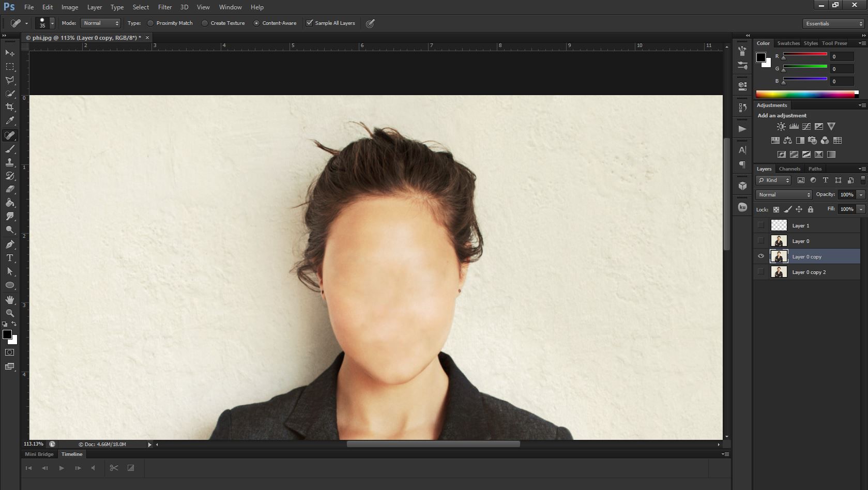Select the Zoom tool
Screen dimensions: 868x490
point(9,313)
